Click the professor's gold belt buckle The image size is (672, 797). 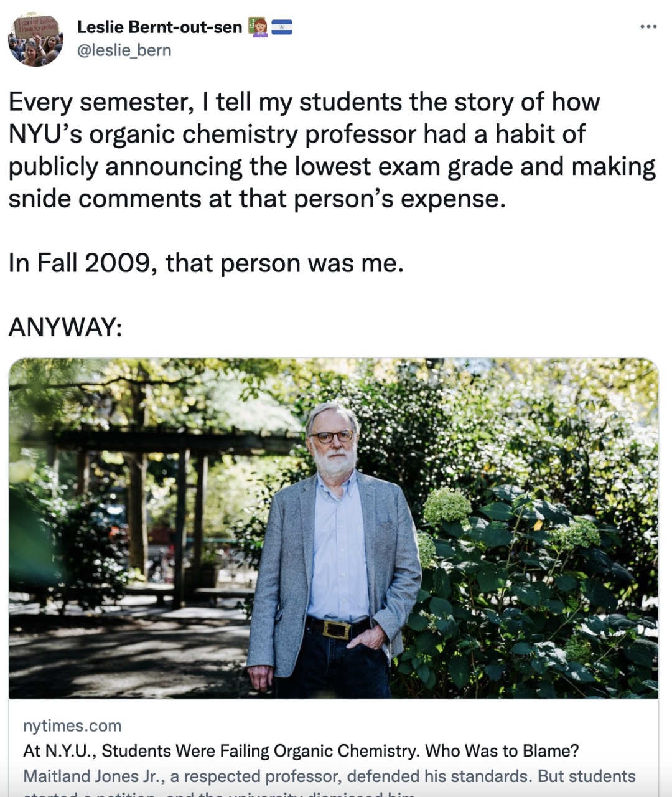[337, 630]
